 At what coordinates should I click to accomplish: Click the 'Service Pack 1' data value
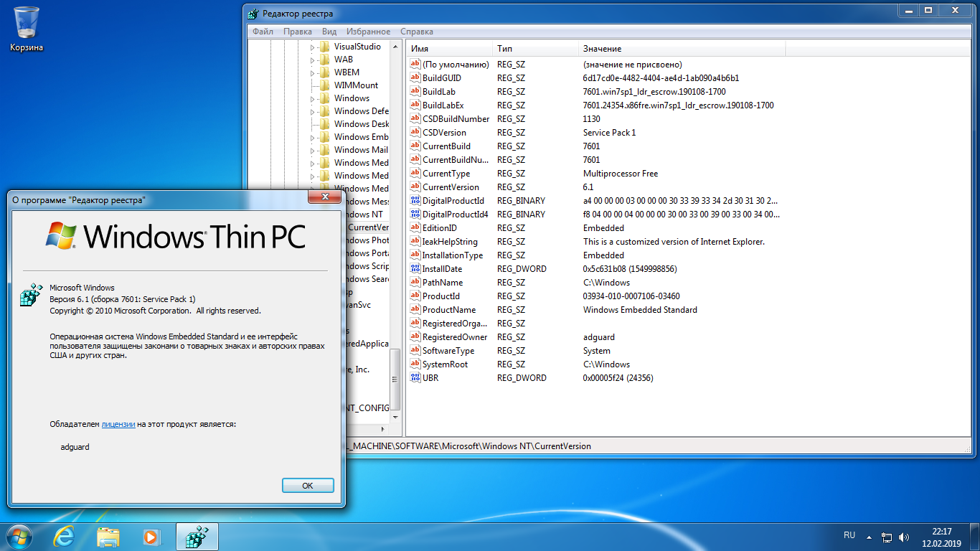coord(609,132)
